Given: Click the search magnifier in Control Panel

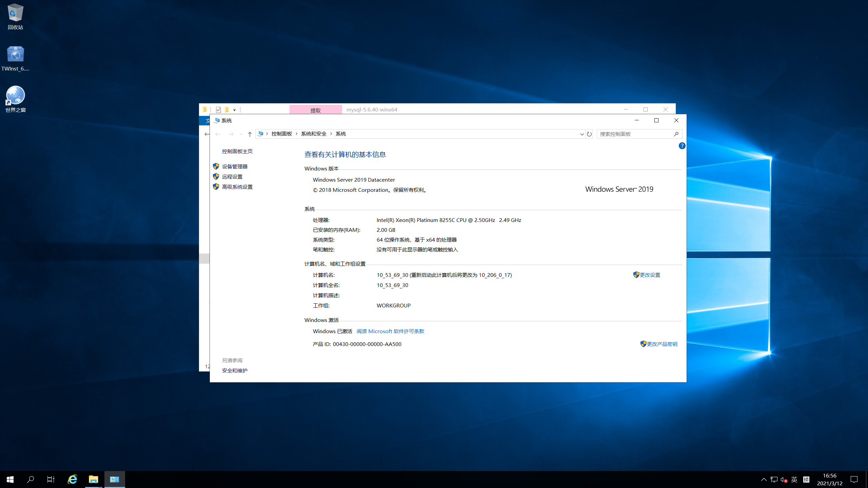Looking at the screenshot, I should pyautogui.click(x=676, y=134).
